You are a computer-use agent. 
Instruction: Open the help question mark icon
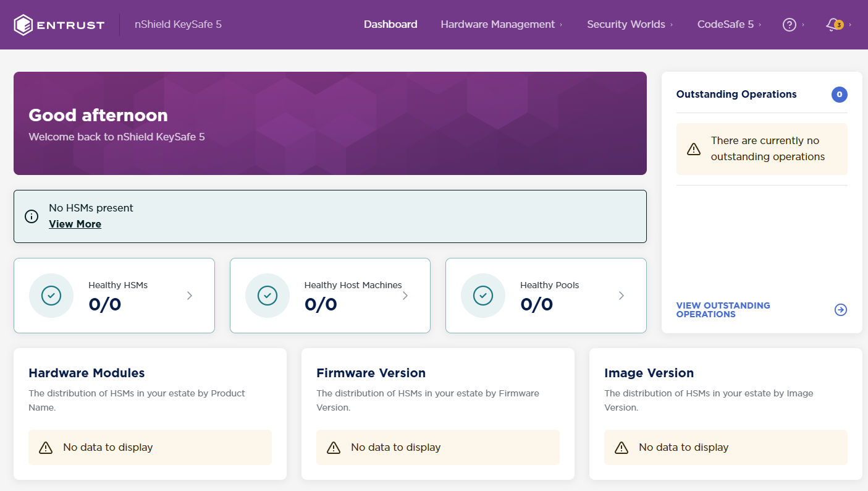tap(790, 24)
